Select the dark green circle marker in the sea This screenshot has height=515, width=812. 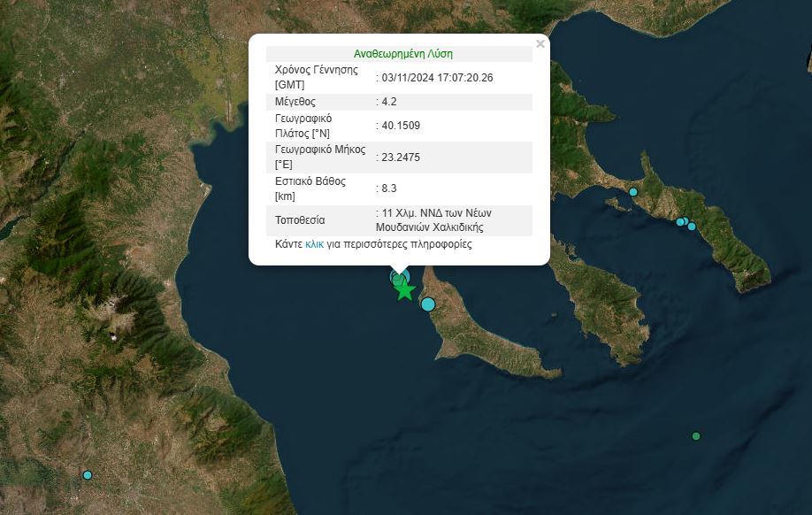point(696,436)
